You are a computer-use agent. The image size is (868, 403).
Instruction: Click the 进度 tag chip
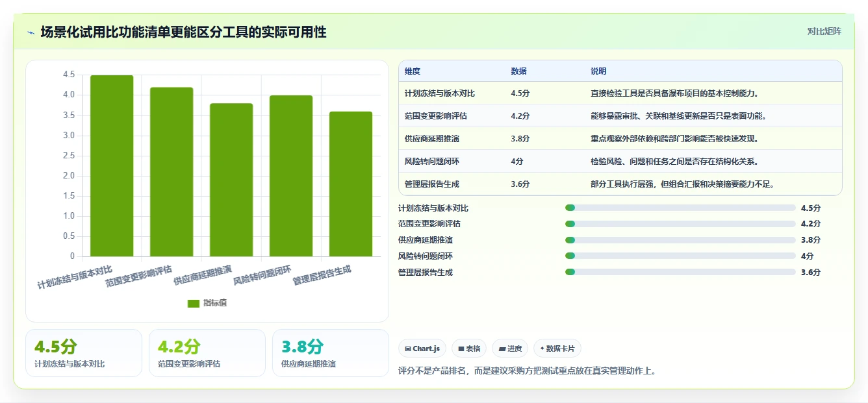pos(510,348)
